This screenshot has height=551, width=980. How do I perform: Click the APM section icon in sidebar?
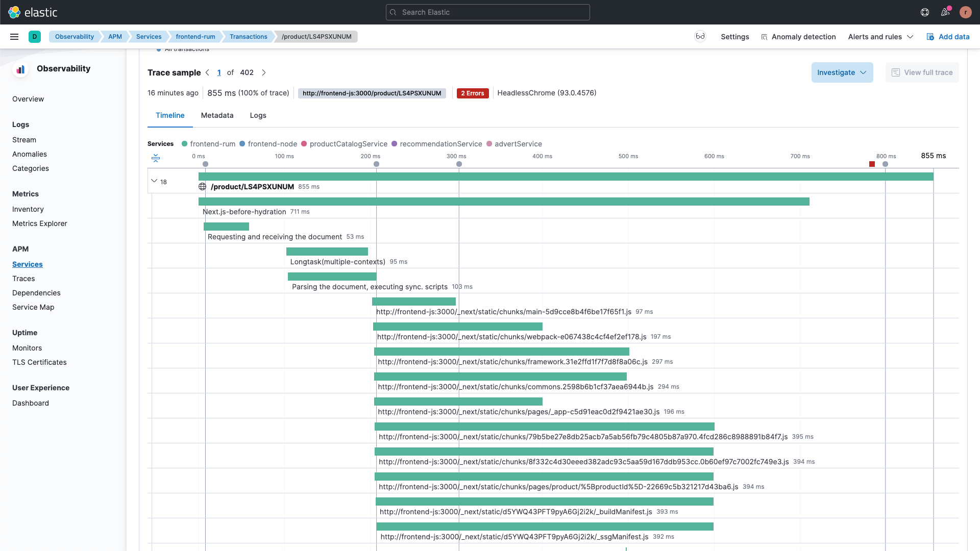(x=19, y=249)
